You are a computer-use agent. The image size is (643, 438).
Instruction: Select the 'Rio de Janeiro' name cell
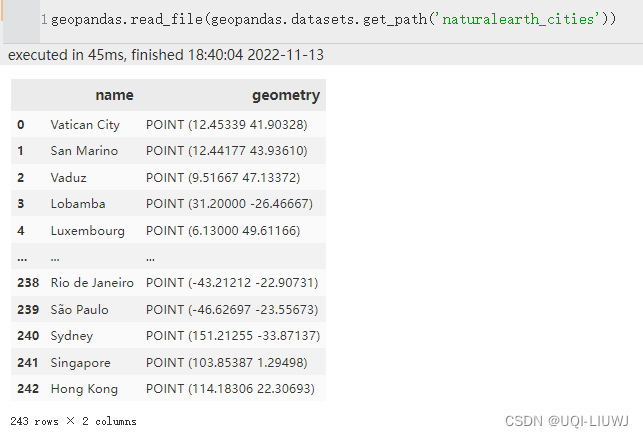click(x=92, y=283)
